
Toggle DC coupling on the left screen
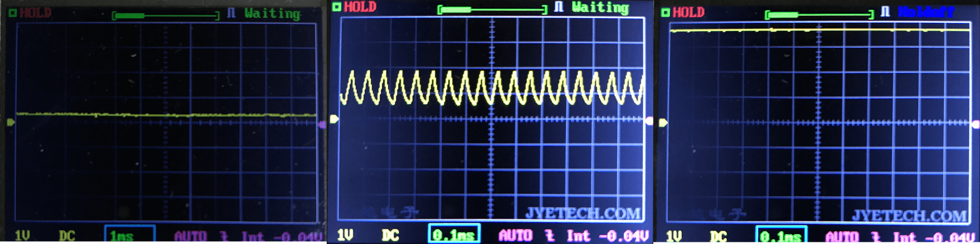[x=67, y=236]
